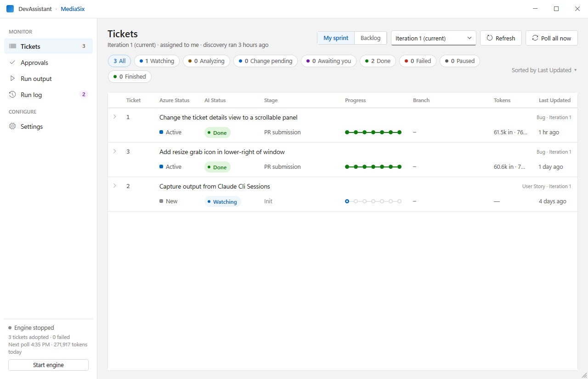Click the Run log badge showing 2
The image size is (588, 379).
coord(84,95)
